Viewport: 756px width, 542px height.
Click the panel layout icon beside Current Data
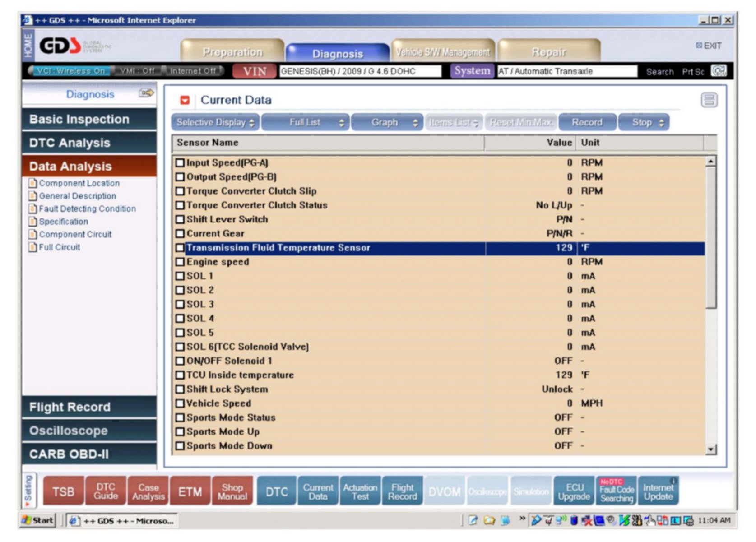point(709,100)
